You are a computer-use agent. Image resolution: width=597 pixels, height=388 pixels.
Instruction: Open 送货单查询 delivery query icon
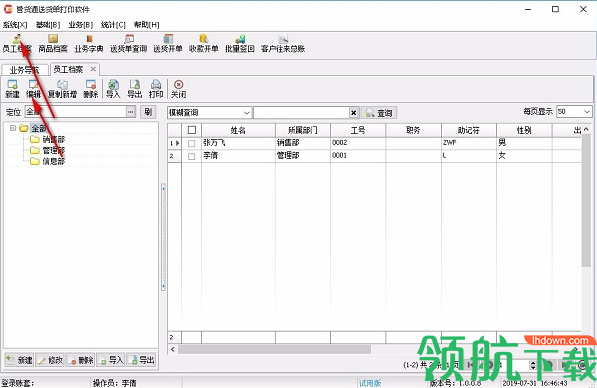[129, 43]
